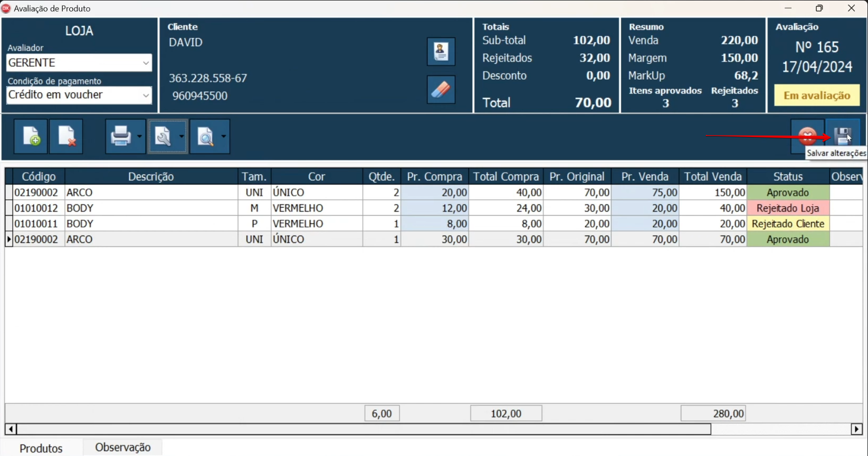Click Pr. Compra cell 8,00
The width and height of the screenshot is (868, 456).
pos(435,224)
